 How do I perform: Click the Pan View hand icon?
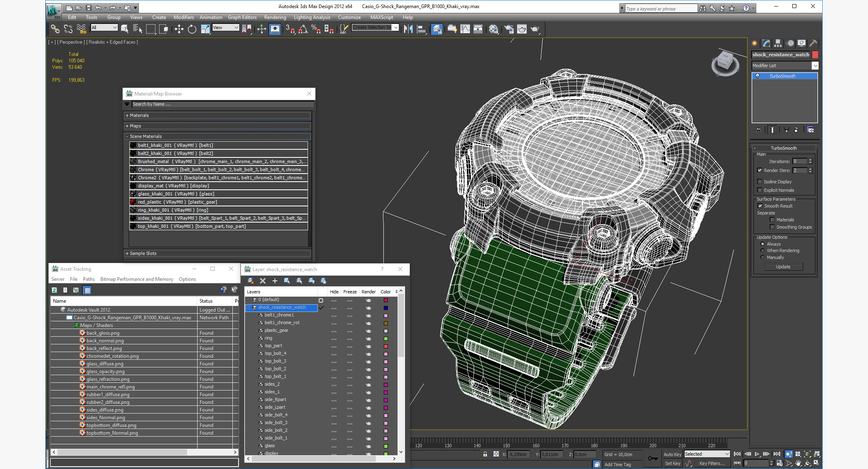(798, 463)
